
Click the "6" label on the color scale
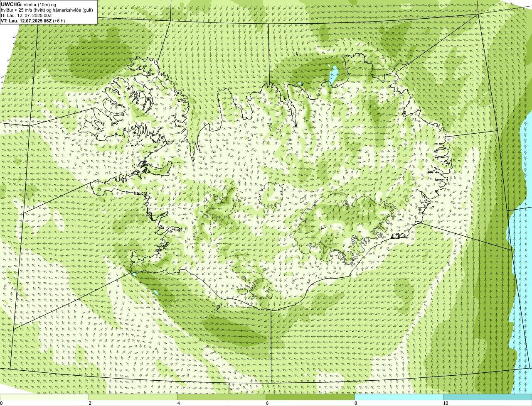[x=267, y=403]
